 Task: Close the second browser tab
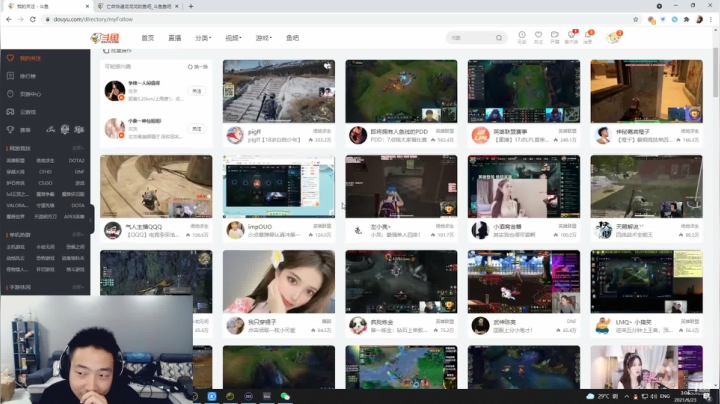[x=177, y=6]
